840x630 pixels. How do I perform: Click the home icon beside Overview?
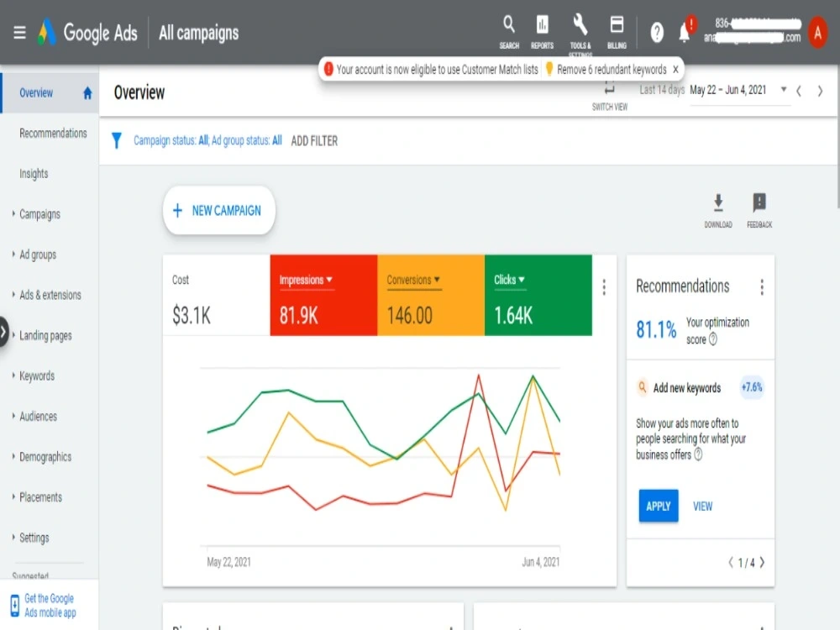(x=87, y=93)
